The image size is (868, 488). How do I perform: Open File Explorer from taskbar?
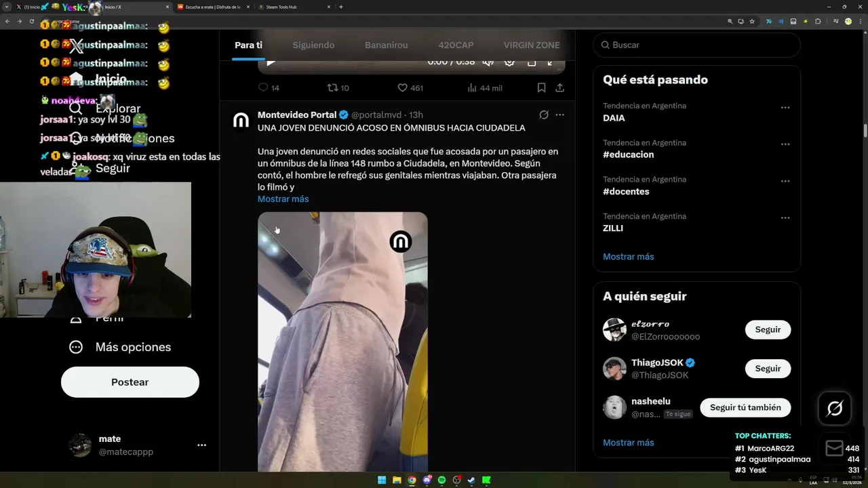click(x=397, y=480)
